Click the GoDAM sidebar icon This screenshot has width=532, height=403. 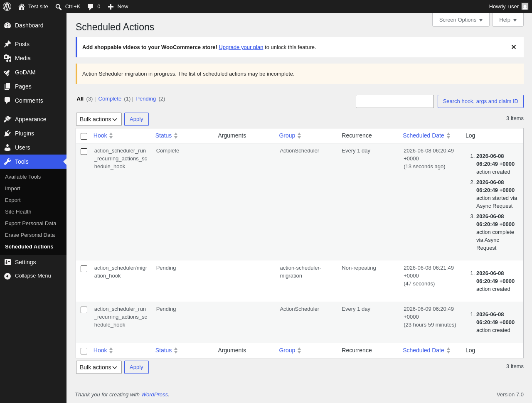[7, 72]
